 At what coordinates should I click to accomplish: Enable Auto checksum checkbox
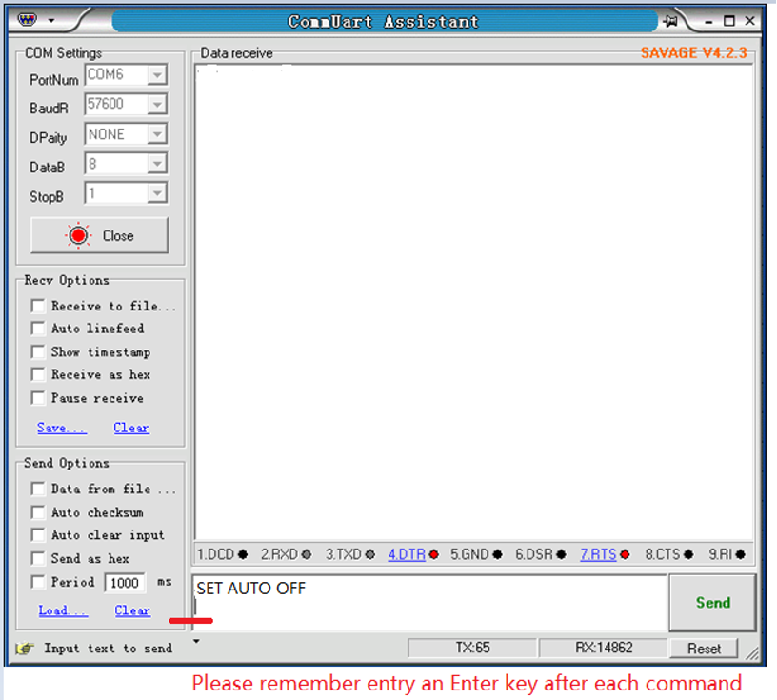pos(38,512)
